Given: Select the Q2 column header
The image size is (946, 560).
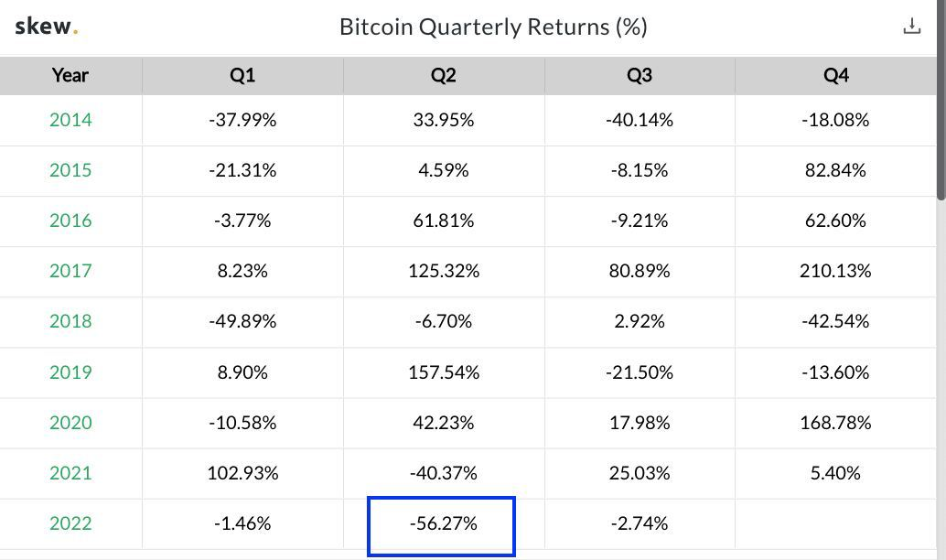Looking at the screenshot, I should [443, 76].
